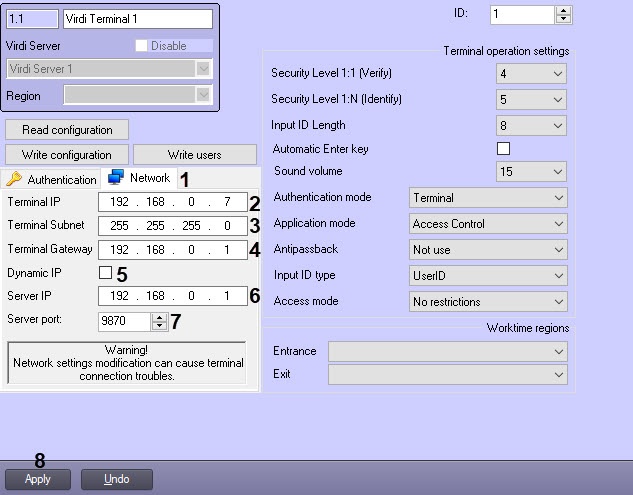Viewport: 633px width, 495px height.
Task: Click the Virdi Terminal 1 name field
Action: [137, 18]
